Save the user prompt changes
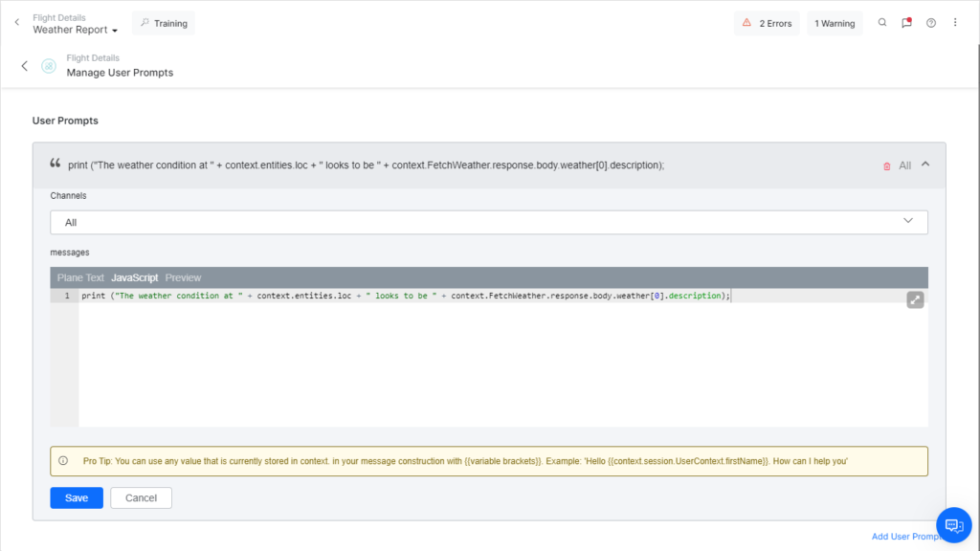The height and width of the screenshot is (551, 980). pos(76,497)
